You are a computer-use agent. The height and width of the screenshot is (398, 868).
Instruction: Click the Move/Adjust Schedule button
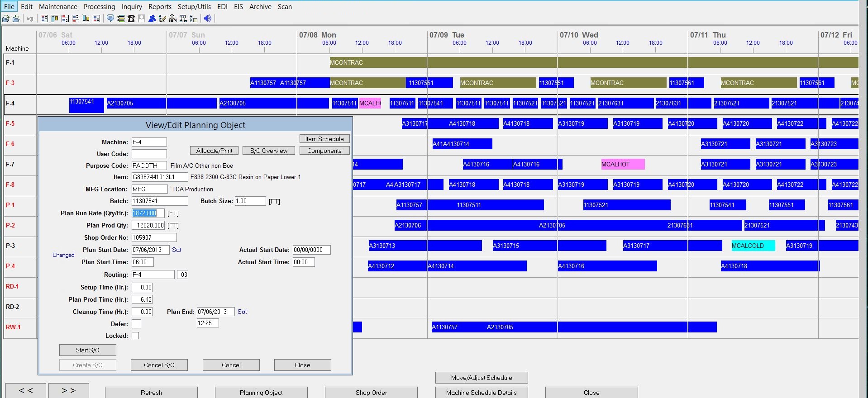point(481,378)
